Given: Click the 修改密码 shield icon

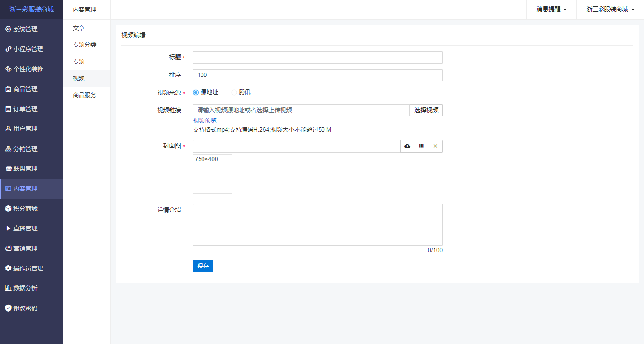Looking at the screenshot, I should pyautogui.click(x=8, y=308).
